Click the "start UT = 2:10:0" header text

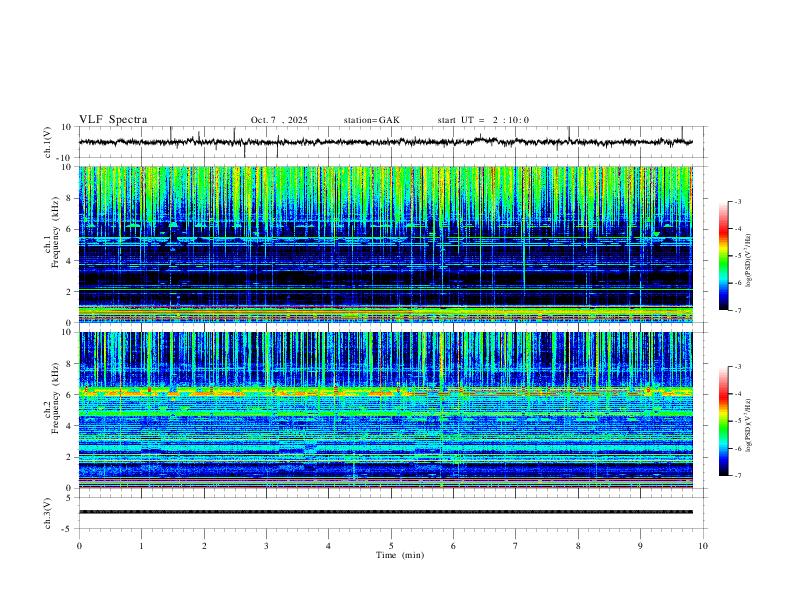[x=483, y=120]
